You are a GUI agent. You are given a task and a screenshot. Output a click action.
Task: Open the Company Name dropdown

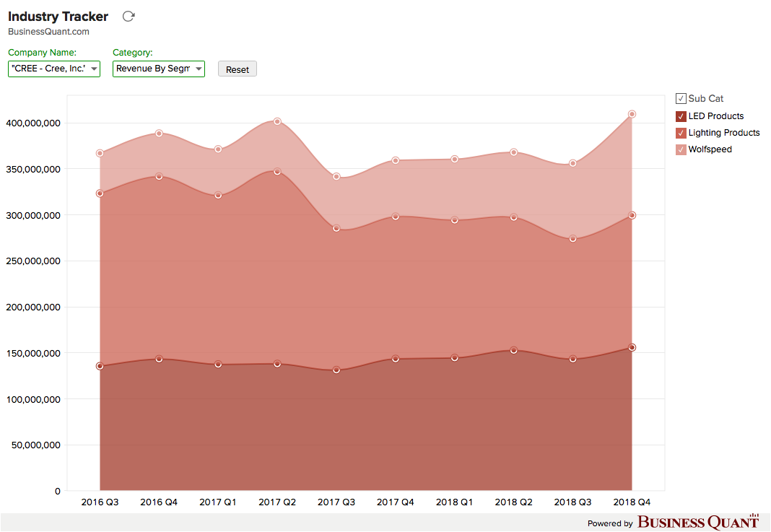tap(54, 69)
